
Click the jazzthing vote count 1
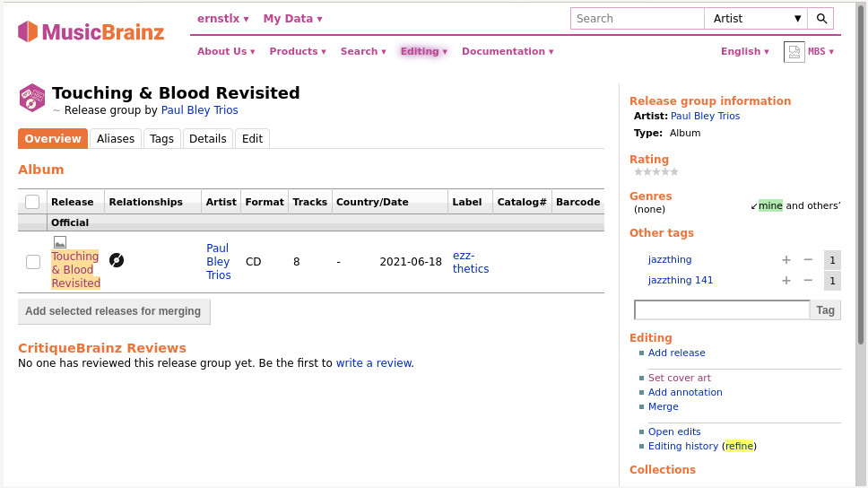tap(832, 260)
